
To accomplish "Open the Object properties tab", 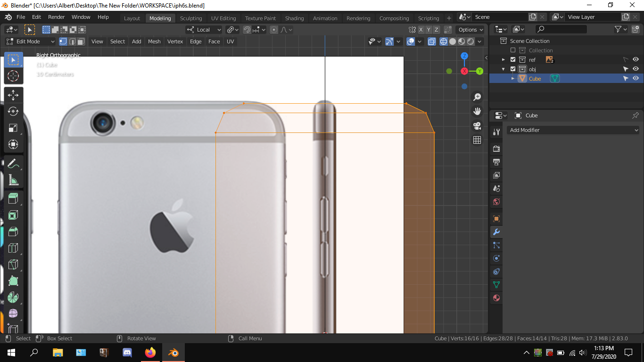I will (x=496, y=219).
